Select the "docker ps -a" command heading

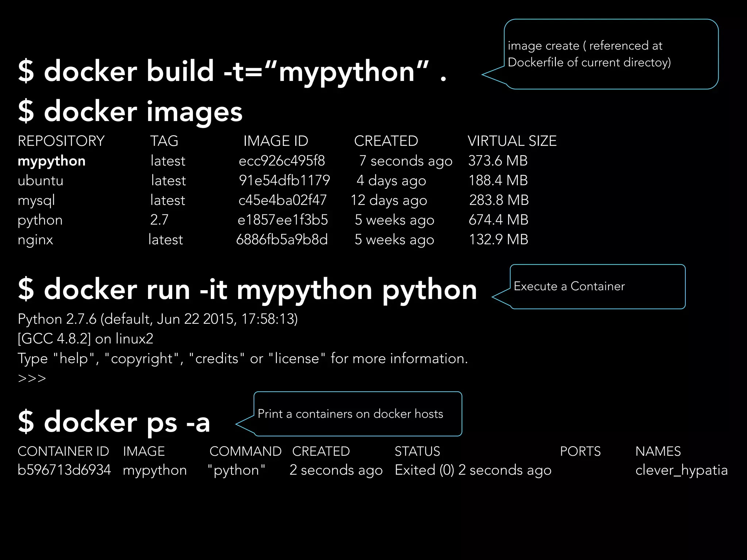tap(114, 422)
